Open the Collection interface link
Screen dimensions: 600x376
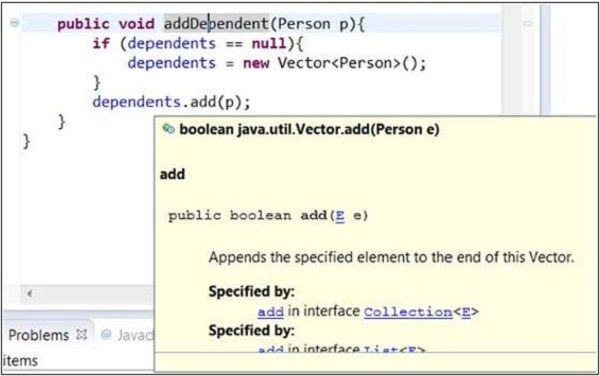pos(408,312)
